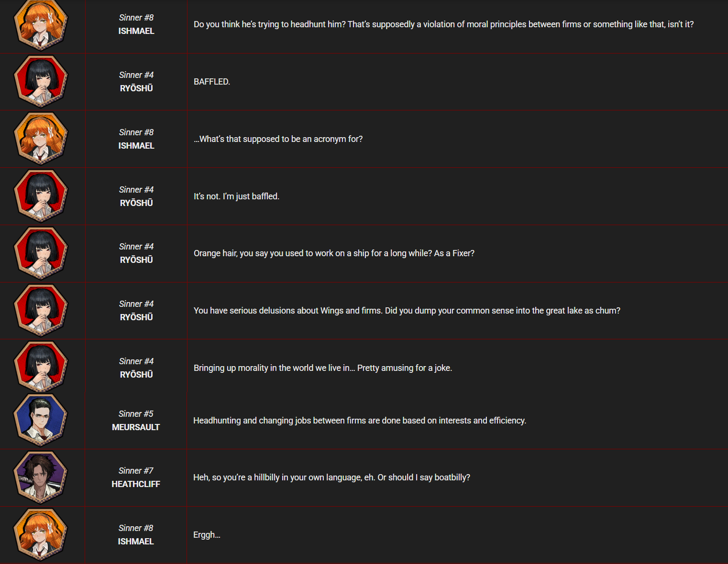Viewport: 728px width, 564px height.
Task: Click Ryōshū's portrait beside 'BAFFLED.'
Action: pos(41,81)
